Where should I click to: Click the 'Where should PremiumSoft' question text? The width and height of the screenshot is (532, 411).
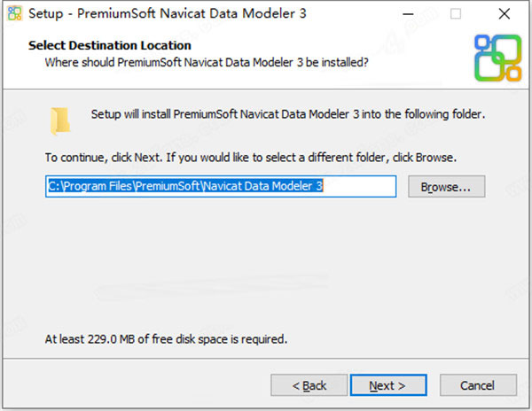tap(207, 63)
